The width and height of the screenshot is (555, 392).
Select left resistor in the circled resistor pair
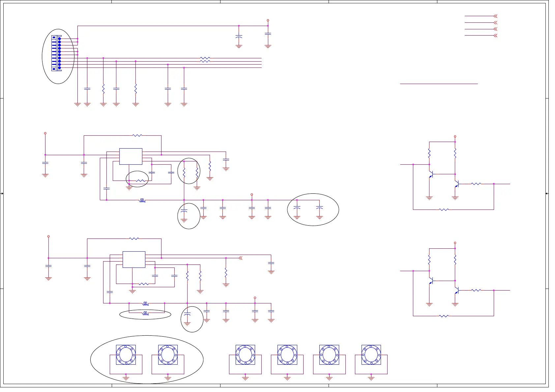click(184, 173)
